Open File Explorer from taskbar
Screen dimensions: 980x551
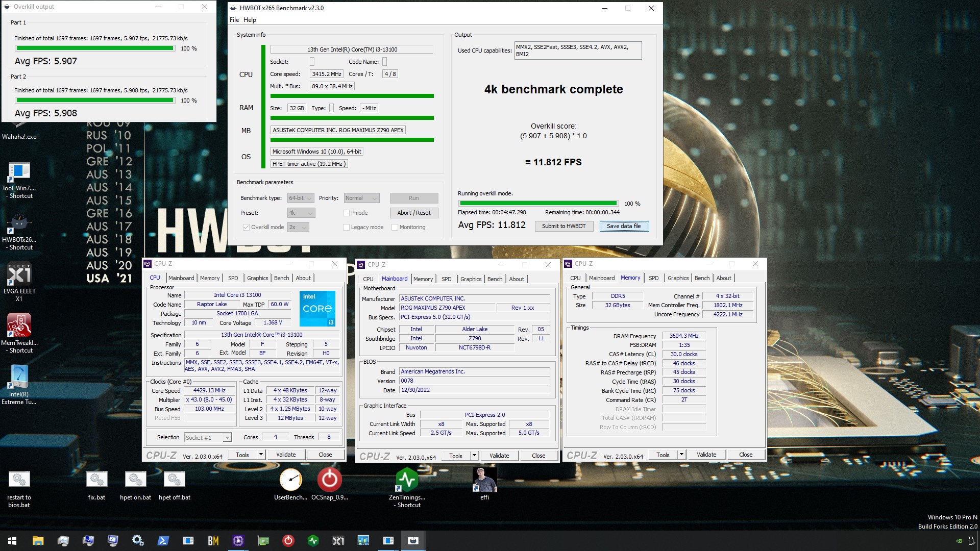tap(38, 541)
